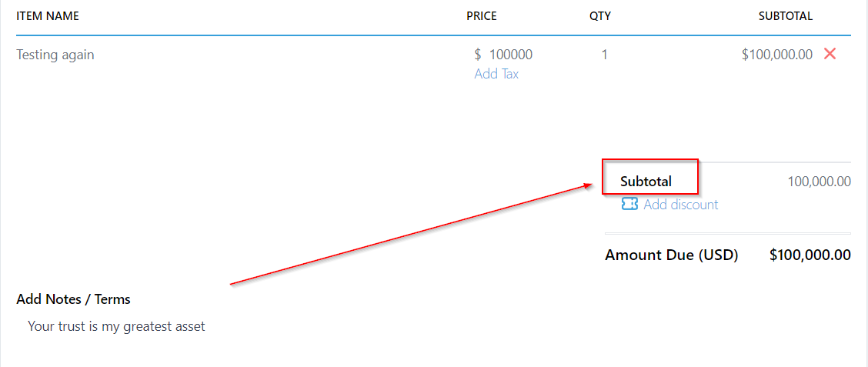Screen dimensions: 868x367
Task: Edit the Testing again item name
Action: (55, 55)
